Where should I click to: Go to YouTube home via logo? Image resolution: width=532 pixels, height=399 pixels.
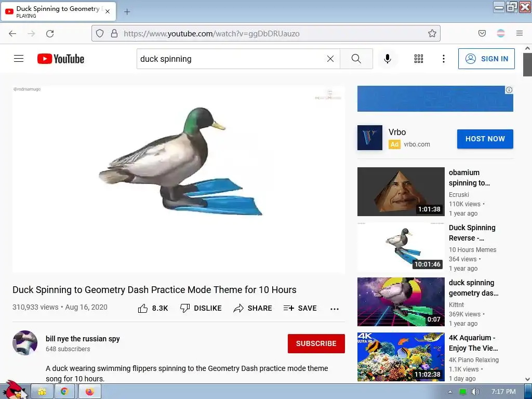click(61, 59)
